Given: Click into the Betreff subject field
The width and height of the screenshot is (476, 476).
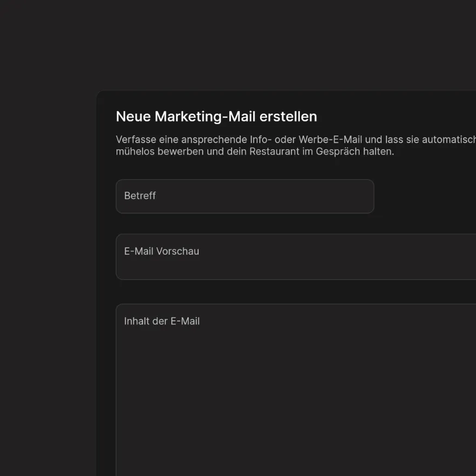Looking at the screenshot, I should tap(245, 196).
